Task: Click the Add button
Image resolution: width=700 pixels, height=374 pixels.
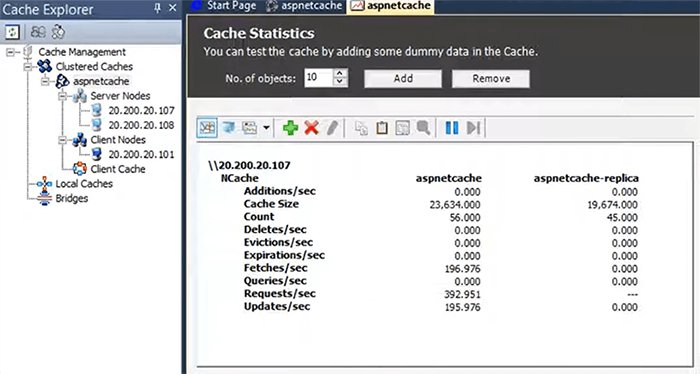Action: point(403,79)
